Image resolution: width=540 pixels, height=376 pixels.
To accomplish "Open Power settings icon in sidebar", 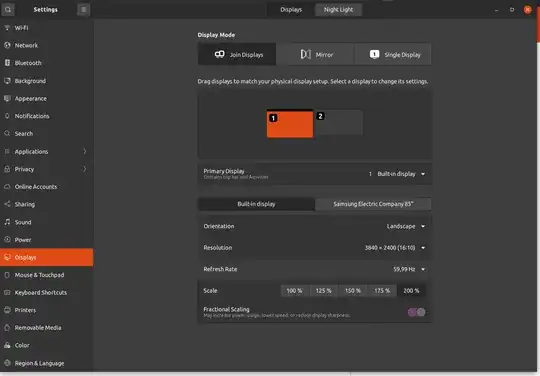I will click(x=7, y=240).
